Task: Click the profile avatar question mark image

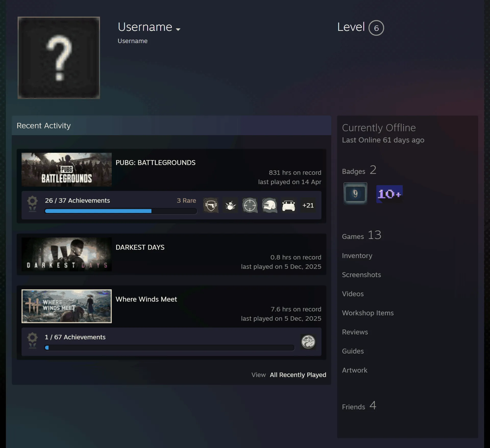Action: (59, 58)
